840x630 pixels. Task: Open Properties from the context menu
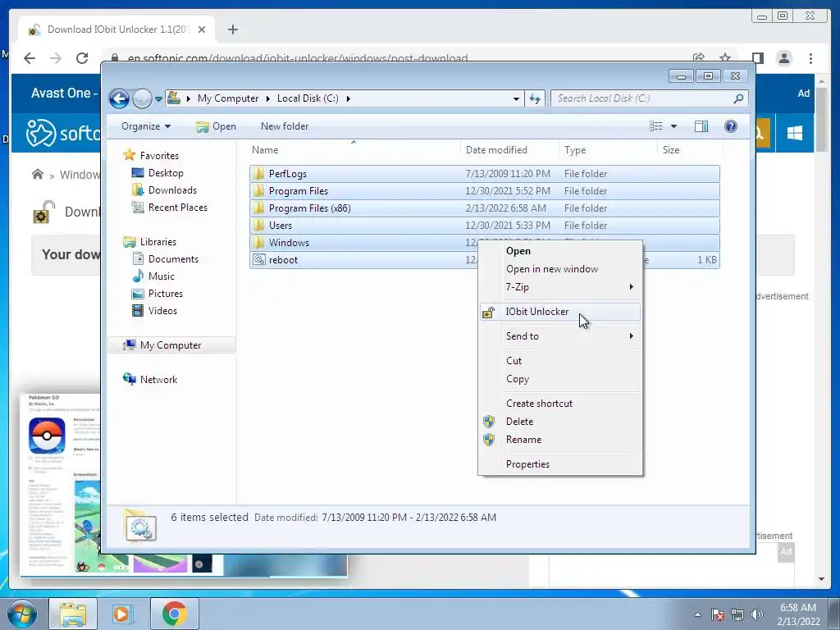coord(560,464)
